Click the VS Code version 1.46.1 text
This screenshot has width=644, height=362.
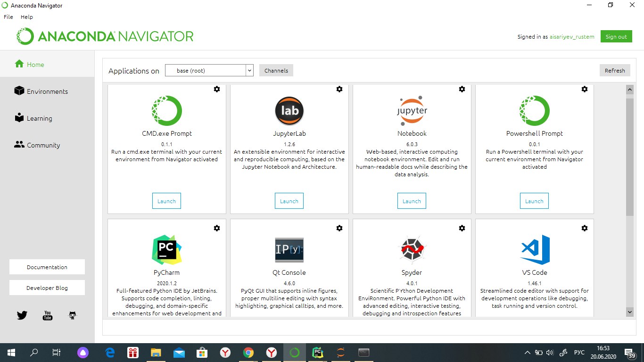[534, 283]
